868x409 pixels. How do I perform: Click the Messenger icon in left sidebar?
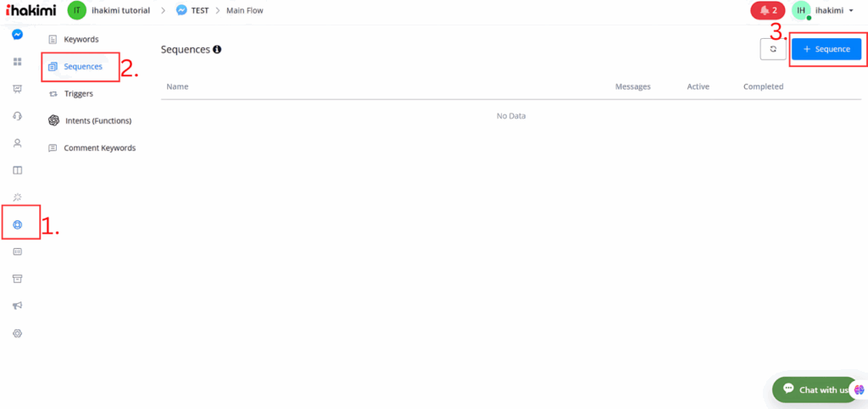tap(18, 35)
